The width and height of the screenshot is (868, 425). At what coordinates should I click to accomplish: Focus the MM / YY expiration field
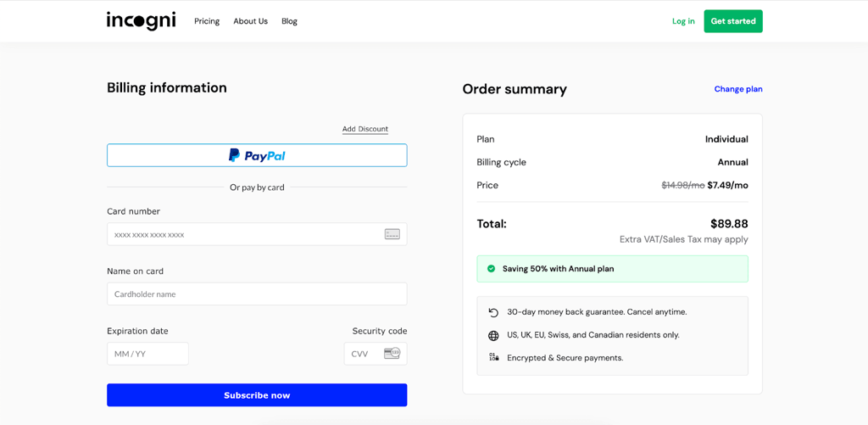coord(147,354)
